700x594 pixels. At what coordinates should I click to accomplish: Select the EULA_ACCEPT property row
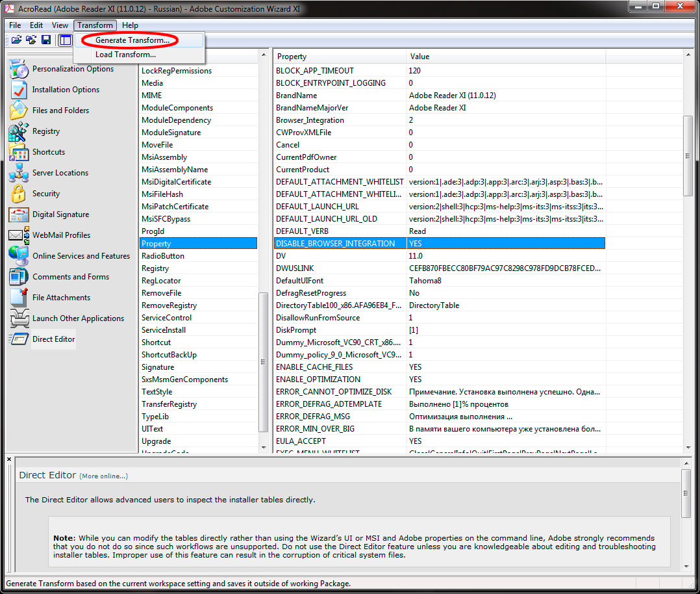[439, 441]
